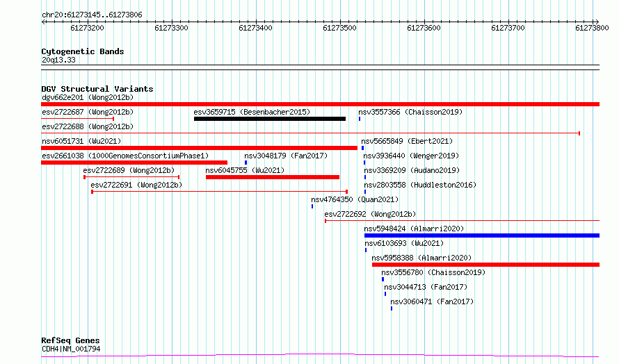The height and width of the screenshot is (364, 619).
Task: Open nsv5665849 (Ebert2021) variant label
Action: pos(407,141)
